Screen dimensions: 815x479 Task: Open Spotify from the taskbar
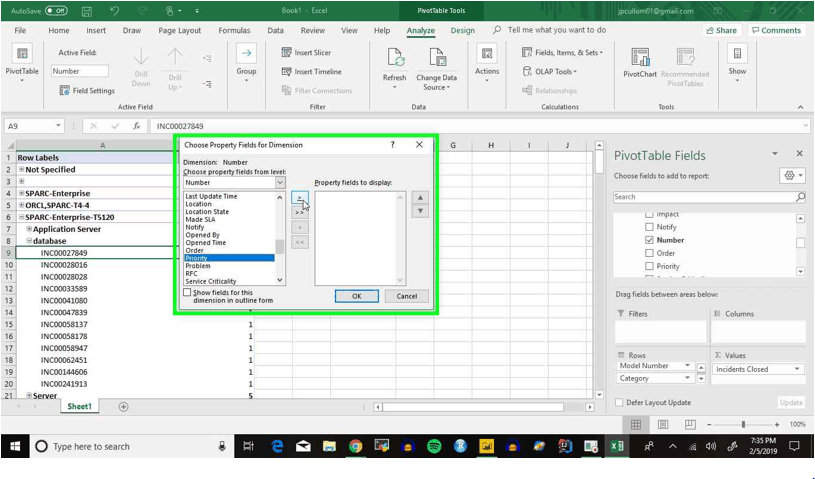[434, 446]
